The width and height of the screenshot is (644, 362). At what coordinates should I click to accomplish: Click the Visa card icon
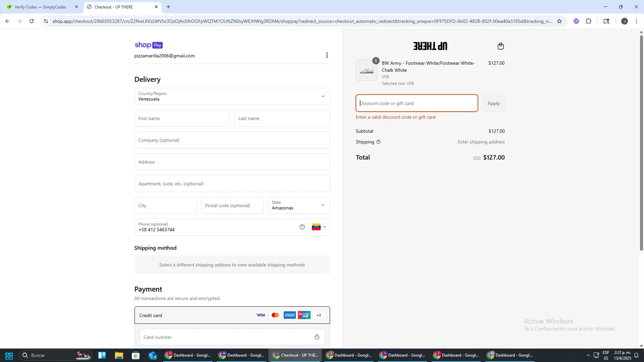coord(261,315)
